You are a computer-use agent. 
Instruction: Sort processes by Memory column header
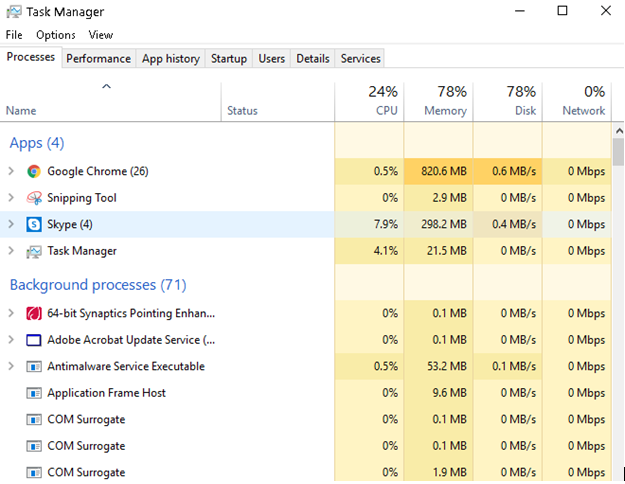(438, 101)
